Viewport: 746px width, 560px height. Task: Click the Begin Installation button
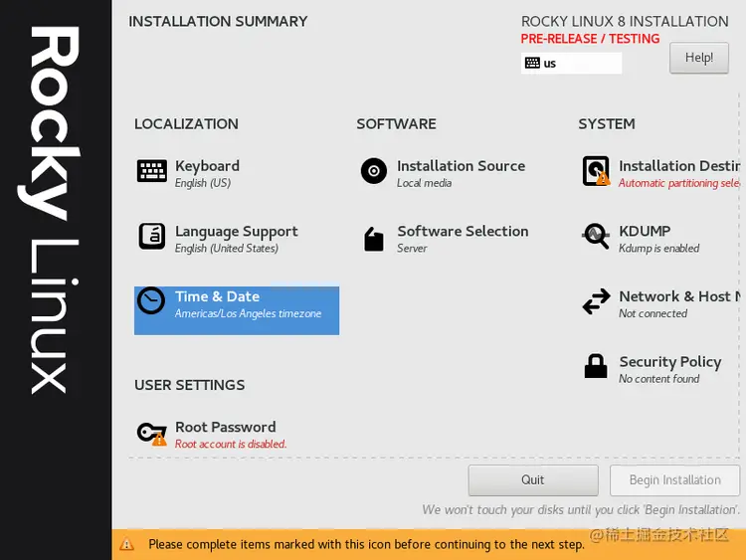[674, 480]
